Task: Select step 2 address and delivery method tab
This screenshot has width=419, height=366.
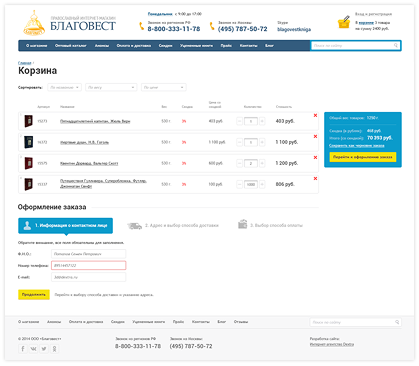Action: tap(173, 226)
